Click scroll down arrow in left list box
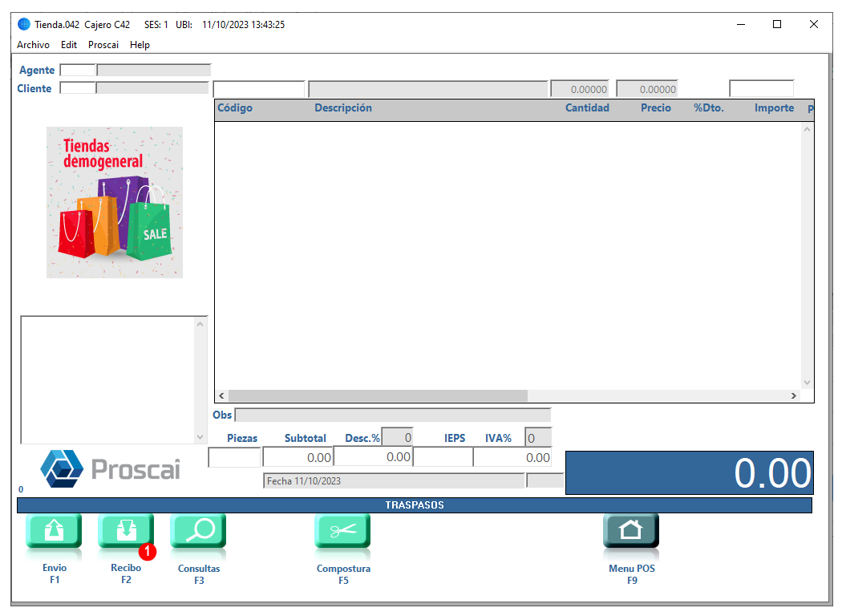The width and height of the screenshot is (842, 616). pos(200,436)
